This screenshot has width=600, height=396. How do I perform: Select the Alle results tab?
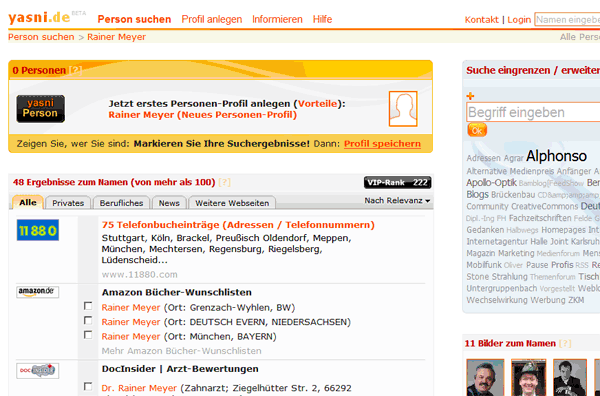[28, 202]
